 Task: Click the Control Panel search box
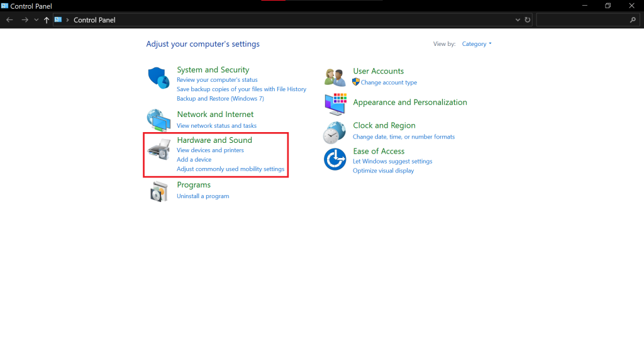click(x=582, y=20)
